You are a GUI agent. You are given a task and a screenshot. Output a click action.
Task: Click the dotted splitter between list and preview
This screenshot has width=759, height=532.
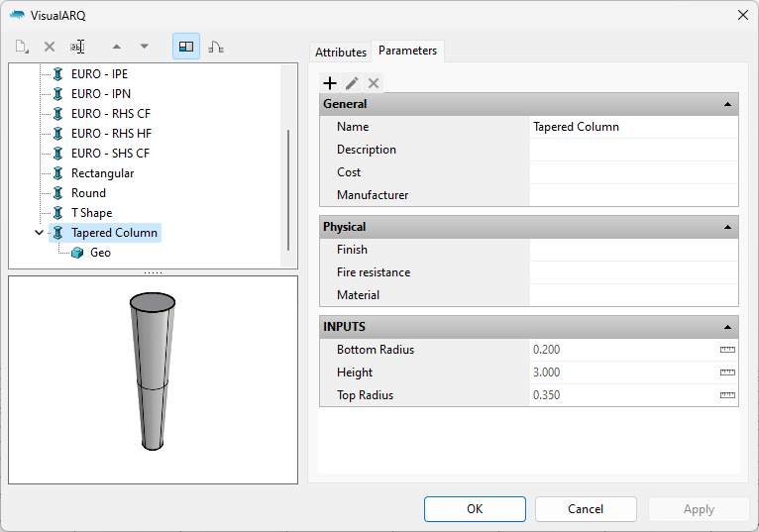pyautogui.click(x=153, y=272)
